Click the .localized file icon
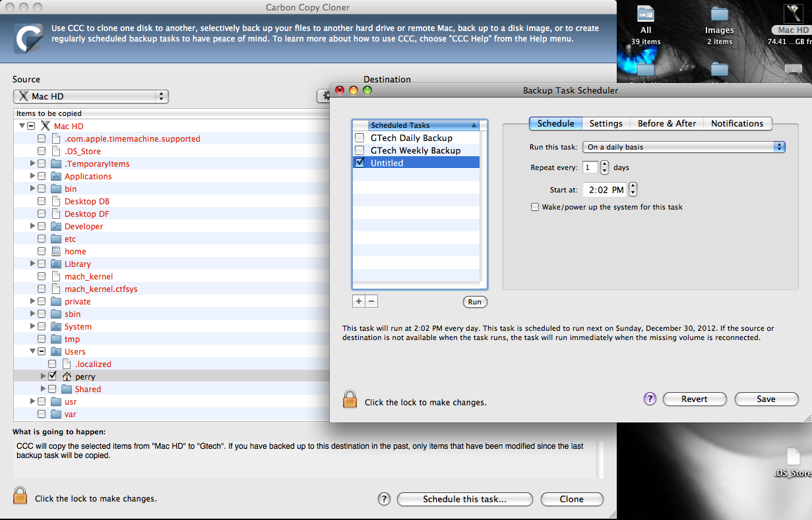Viewport: 812px width, 520px height. tap(67, 364)
